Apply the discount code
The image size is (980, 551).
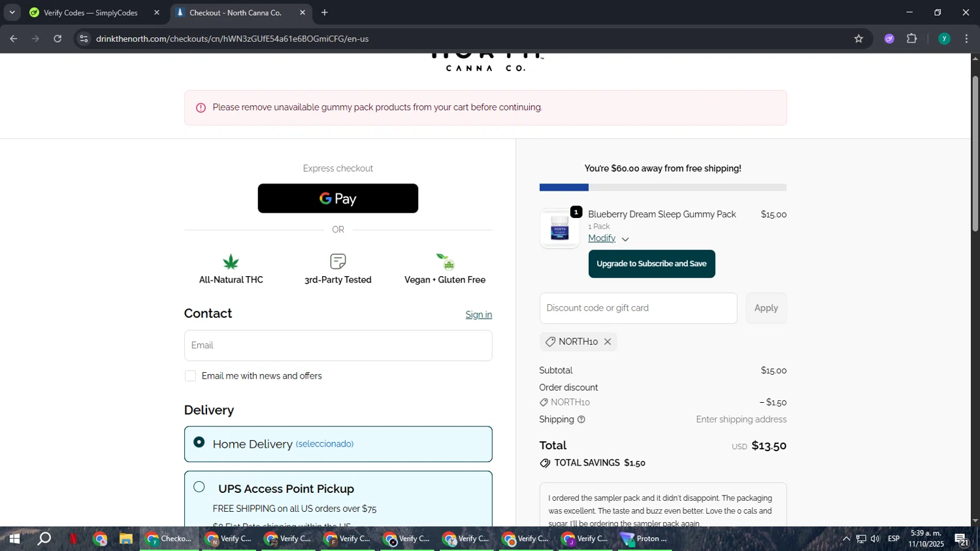coord(766,308)
